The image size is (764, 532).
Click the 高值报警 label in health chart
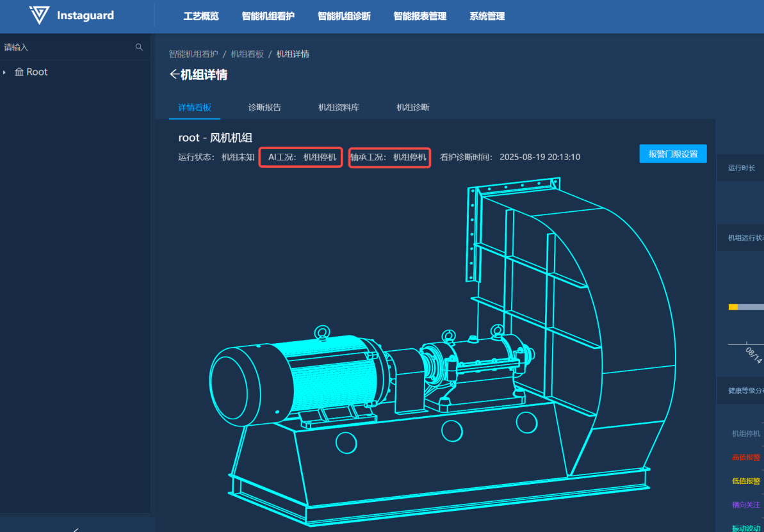coord(746,457)
